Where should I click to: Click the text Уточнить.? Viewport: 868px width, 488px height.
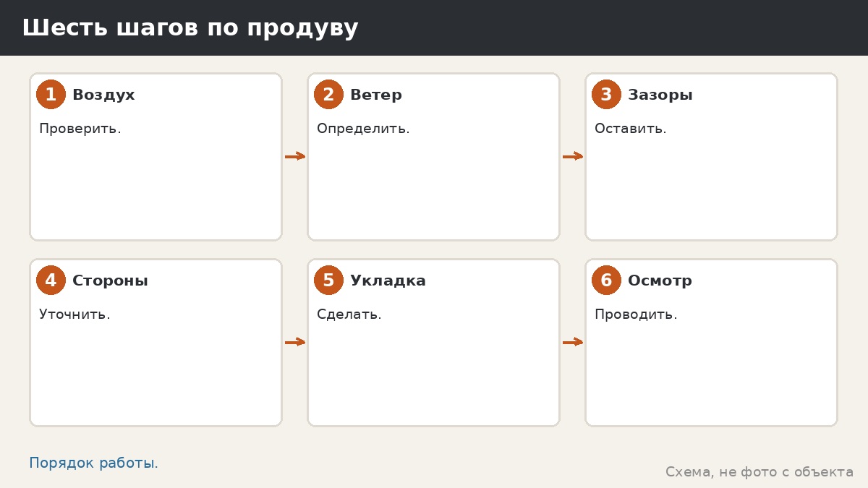[x=75, y=314]
